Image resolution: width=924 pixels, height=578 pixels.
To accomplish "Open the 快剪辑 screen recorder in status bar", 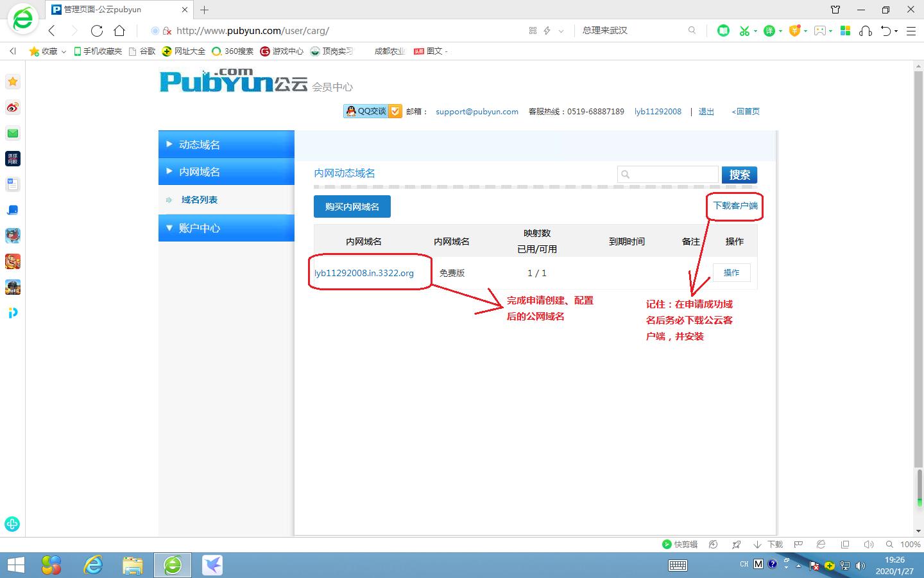I will (x=681, y=544).
